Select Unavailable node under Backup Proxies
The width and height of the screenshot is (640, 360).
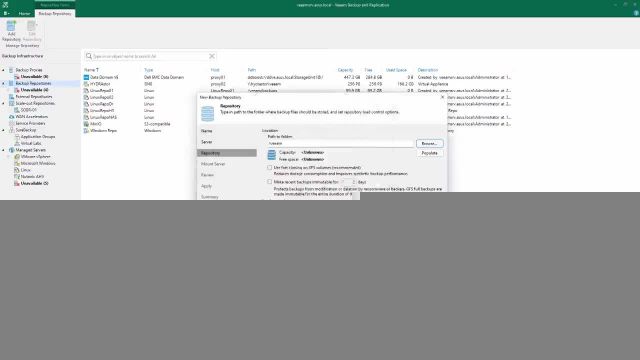pos(34,77)
